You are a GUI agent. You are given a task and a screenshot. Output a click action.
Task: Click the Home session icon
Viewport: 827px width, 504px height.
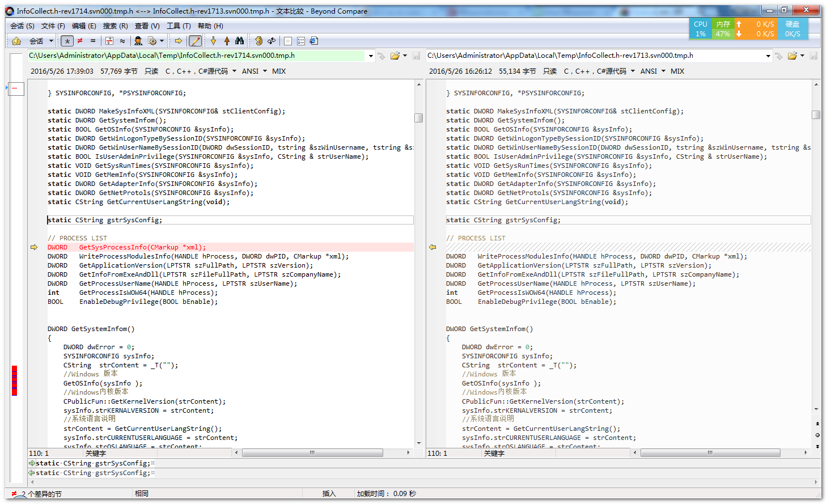pyautogui.click(x=16, y=41)
